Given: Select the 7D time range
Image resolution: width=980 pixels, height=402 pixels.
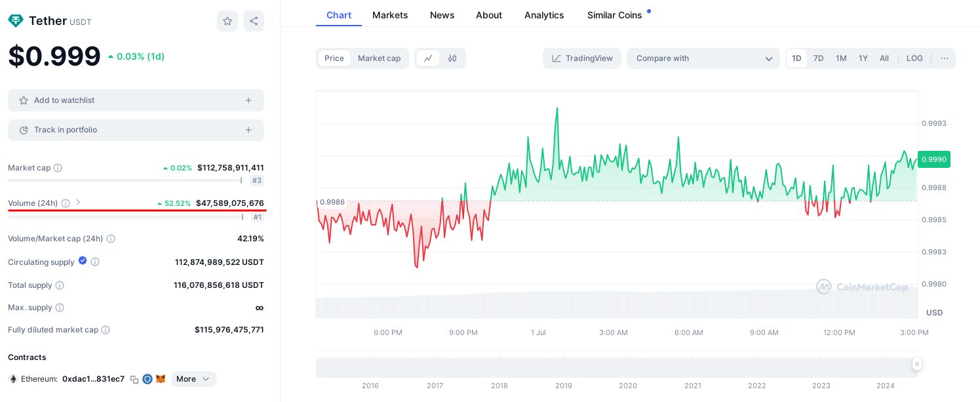Looking at the screenshot, I should coord(819,58).
